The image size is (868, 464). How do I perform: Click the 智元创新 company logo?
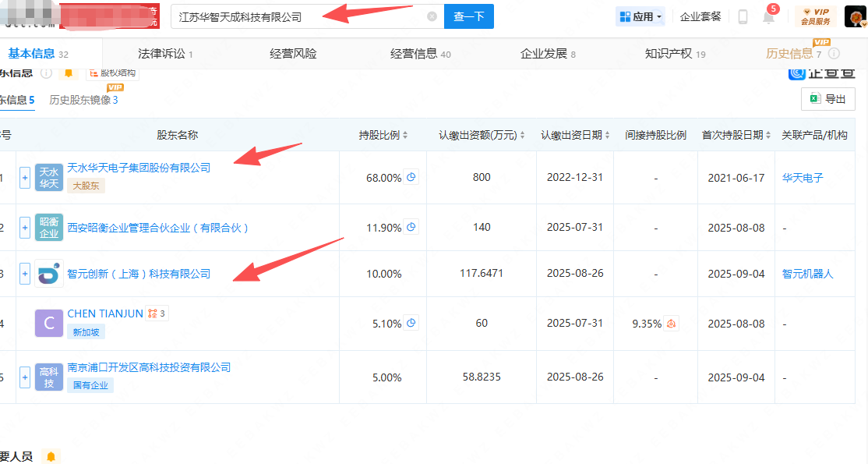pos(49,273)
